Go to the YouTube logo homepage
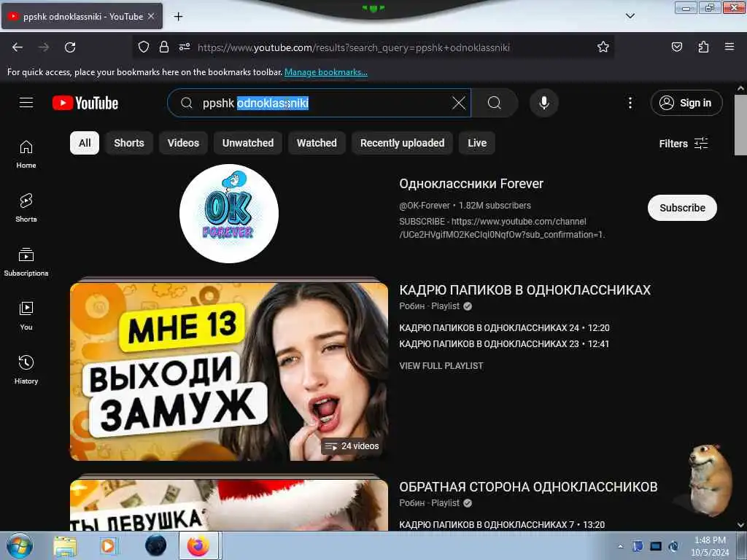Screen dimensions: 747x560 pos(85,103)
